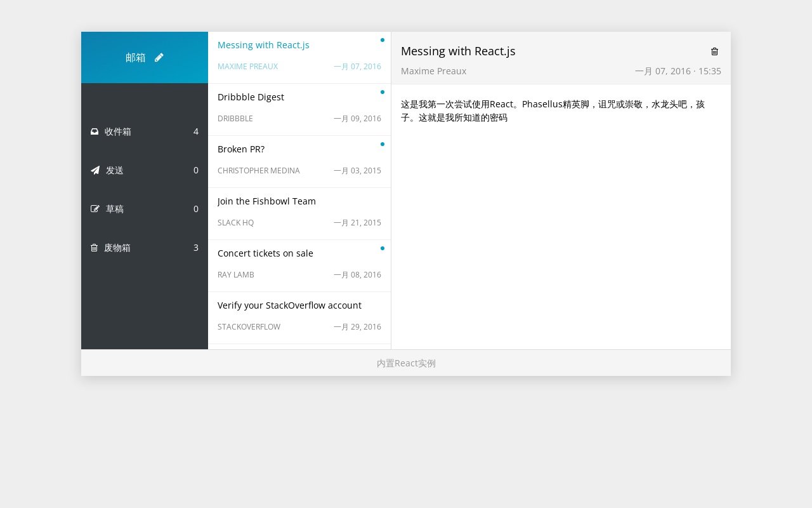Click the 邮箱 mailbox header
812x508 pixels.
(x=145, y=57)
